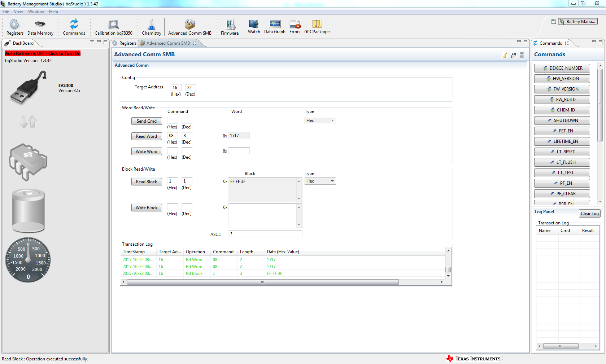606x364 pixels.
Task: Toggle FET_EN command
Action: (562, 131)
